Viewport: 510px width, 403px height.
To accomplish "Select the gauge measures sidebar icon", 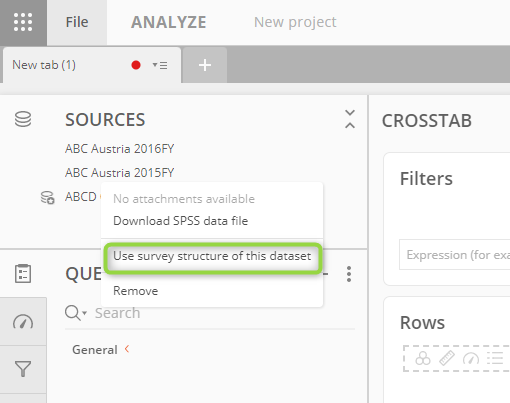I will (23, 322).
